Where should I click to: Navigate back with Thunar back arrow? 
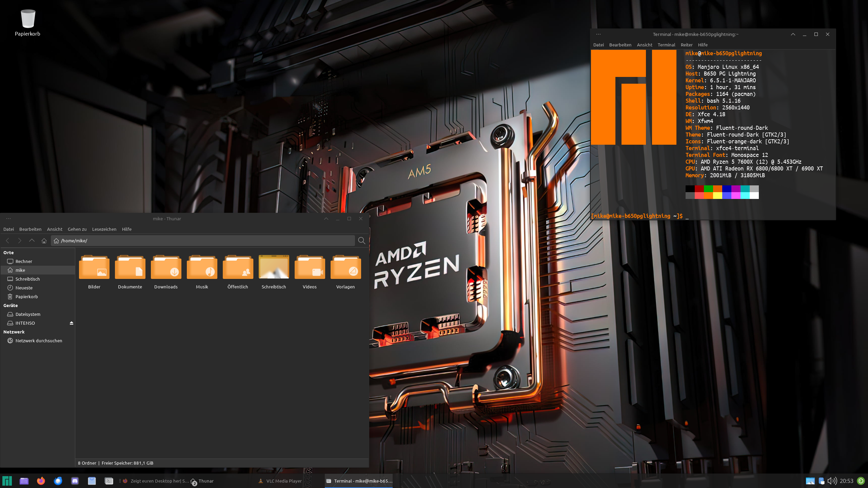click(7, 241)
